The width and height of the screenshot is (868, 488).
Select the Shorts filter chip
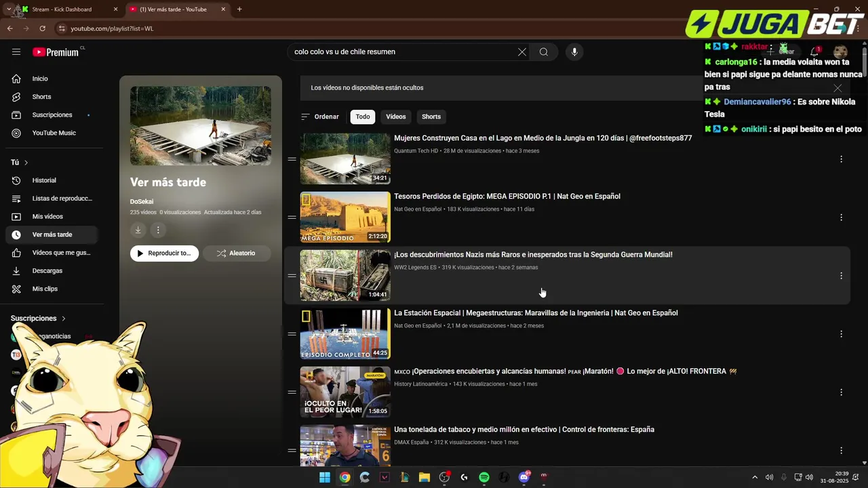pyautogui.click(x=431, y=117)
